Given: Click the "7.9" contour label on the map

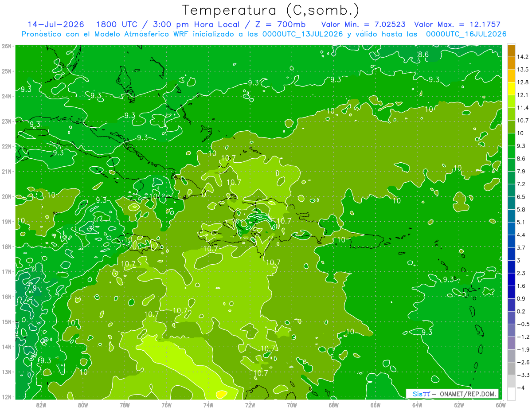Looking at the screenshot, I should pyautogui.click(x=31, y=288).
